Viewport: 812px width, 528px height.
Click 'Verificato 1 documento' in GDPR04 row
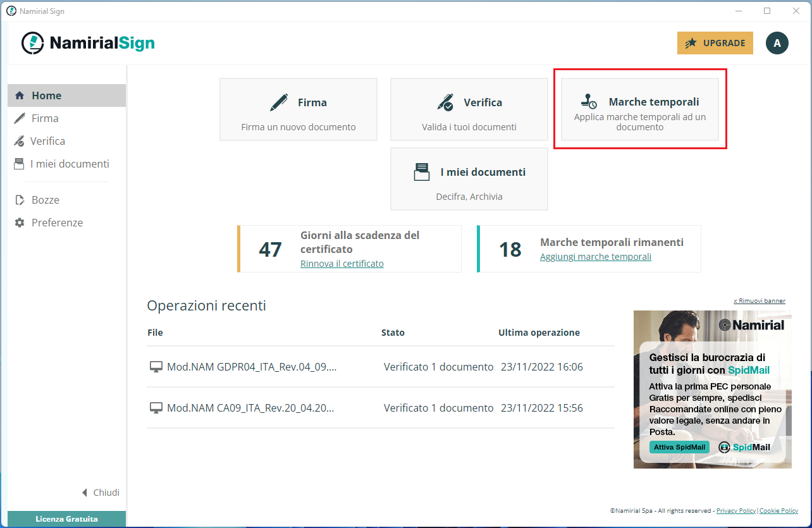click(x=438, y=367)
